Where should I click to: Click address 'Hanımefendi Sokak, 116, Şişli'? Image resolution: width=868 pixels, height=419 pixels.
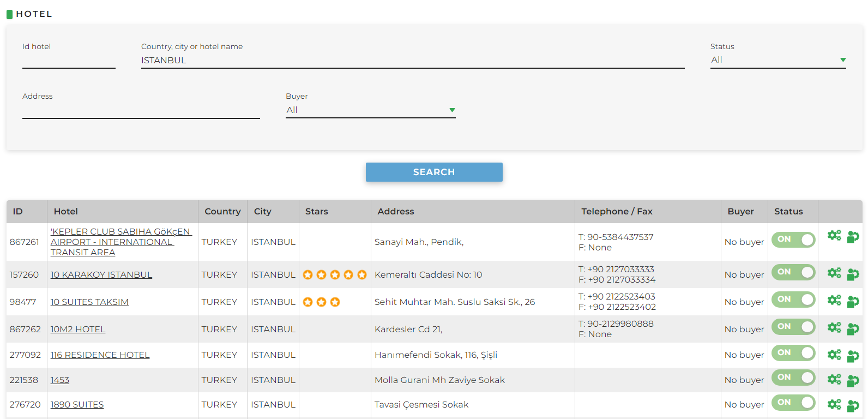pyautogui.click(x=436, y=355)
